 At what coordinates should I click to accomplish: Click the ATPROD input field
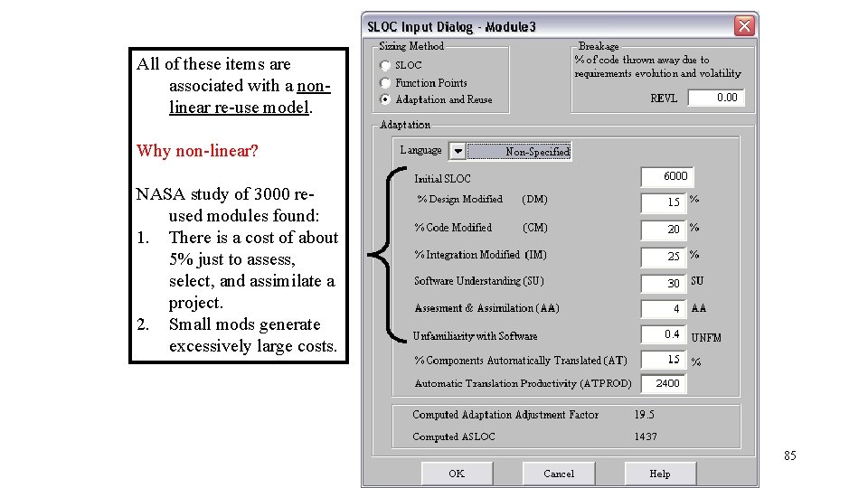pyautogui.click(x=663, y=383)
